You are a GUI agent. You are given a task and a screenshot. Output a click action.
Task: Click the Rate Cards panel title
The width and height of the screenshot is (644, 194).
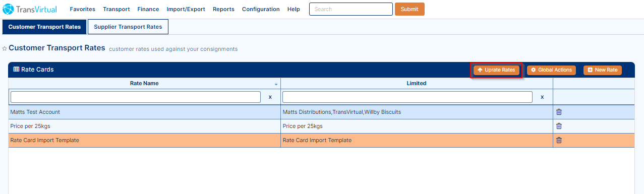(33, 70)
